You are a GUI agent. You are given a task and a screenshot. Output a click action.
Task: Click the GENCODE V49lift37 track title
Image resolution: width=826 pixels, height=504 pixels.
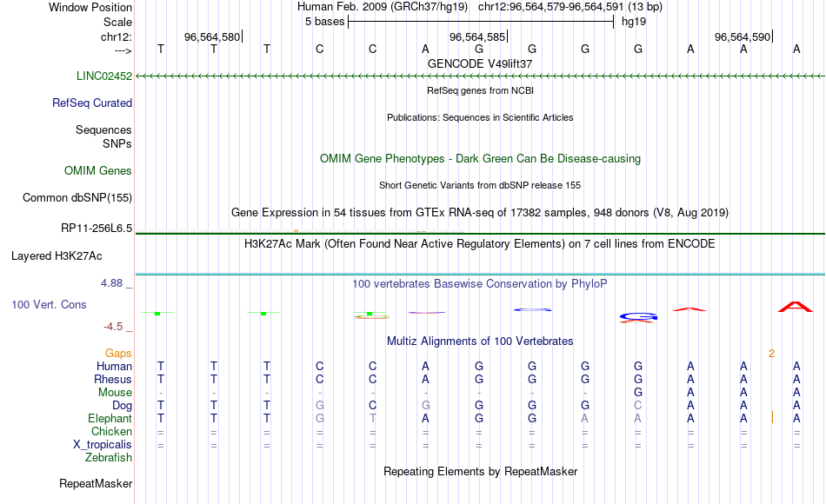click(x=480, y=63)
